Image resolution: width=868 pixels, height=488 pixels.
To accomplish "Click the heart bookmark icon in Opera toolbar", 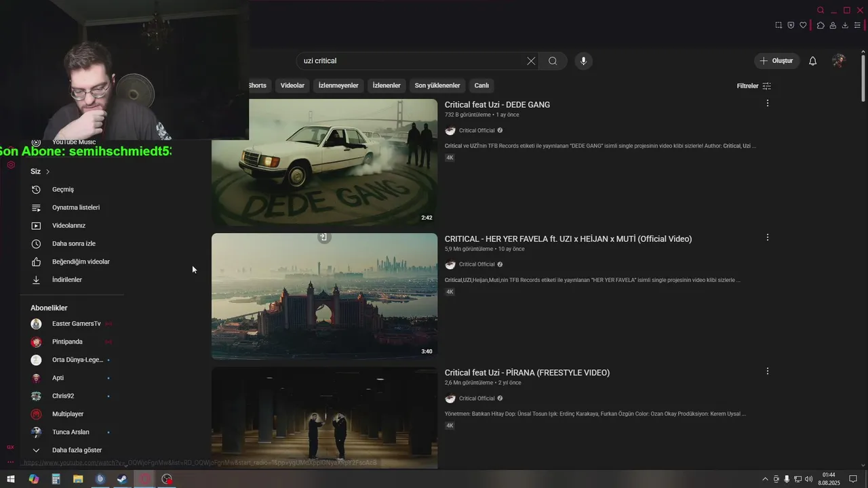I will tap(803, 25).
